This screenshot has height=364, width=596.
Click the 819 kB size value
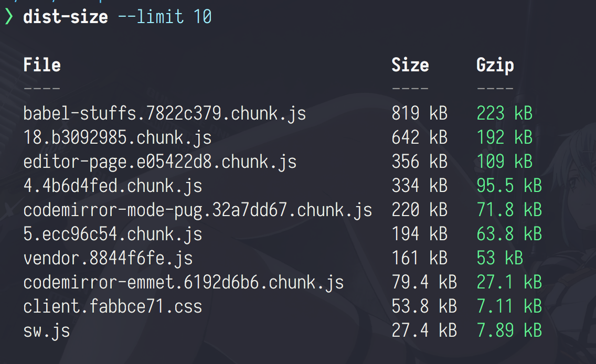(x=420, y=113)
